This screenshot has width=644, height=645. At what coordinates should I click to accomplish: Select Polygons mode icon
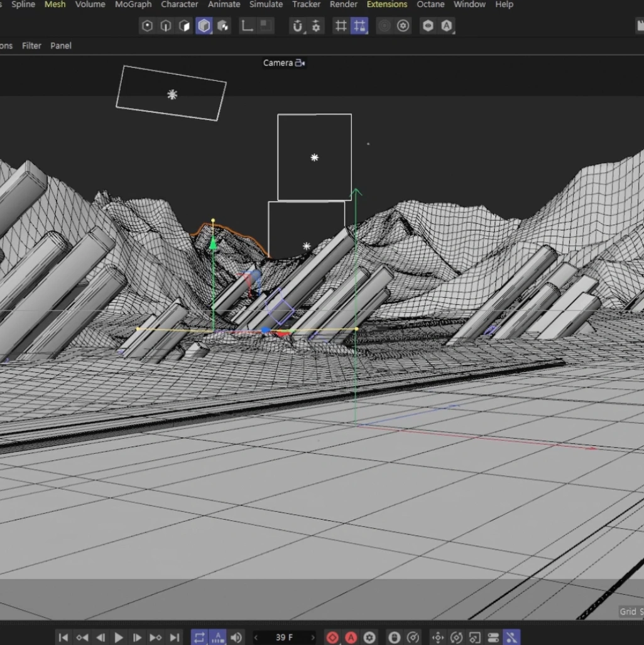(x=184, y=26)
